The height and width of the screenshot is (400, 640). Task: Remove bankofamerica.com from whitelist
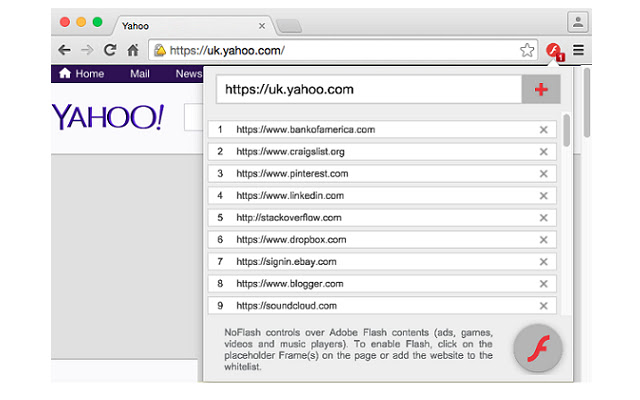point(543,130)
